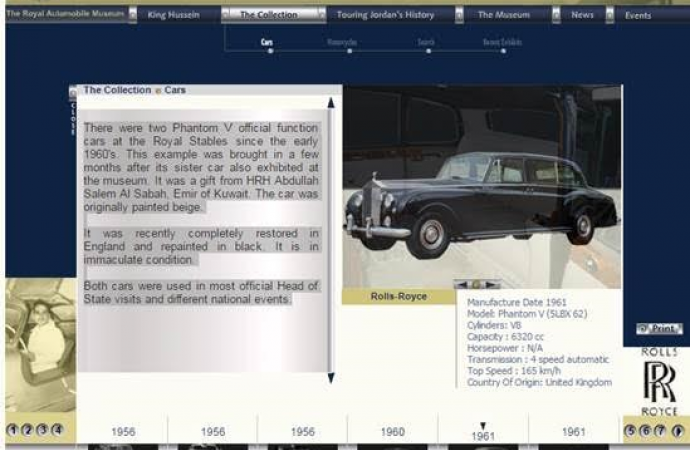Viewport: 690px width, 450px height.
Task: Click the Rolls-Royce RR logo
Action: pos(659,381)
